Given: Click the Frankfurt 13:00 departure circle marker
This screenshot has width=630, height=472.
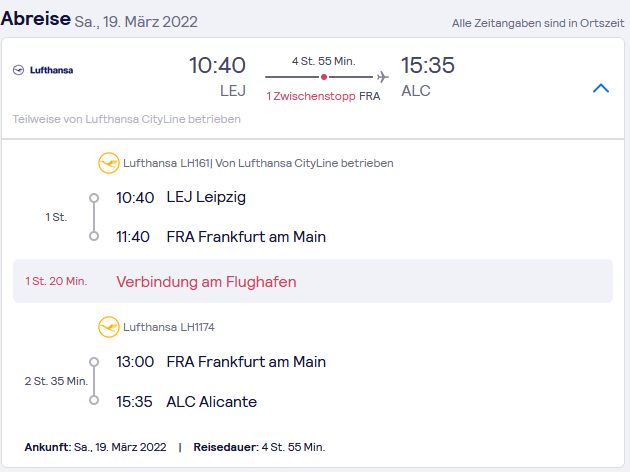Looking at the screenshot, I should click(x=94, y=362).
